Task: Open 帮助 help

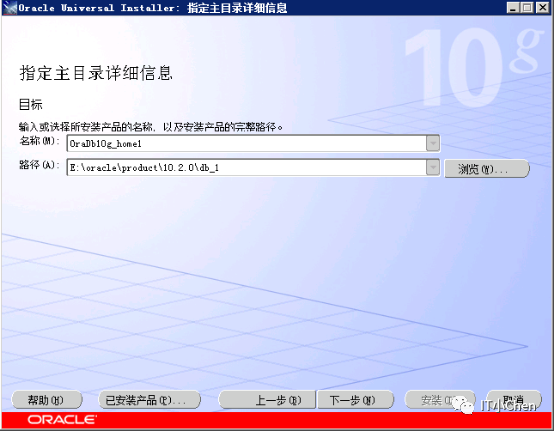Action: coord(47,400)
